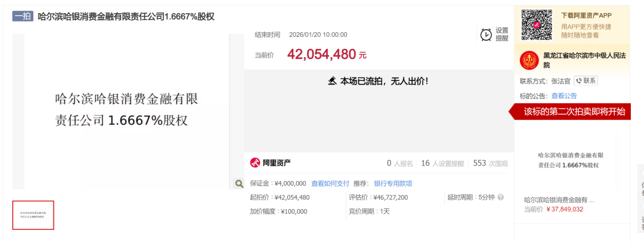Screen dimensions: 644x243
Task: Click the 保证金 ¥4,000,000 value
Action: click(x=290, y=183)
